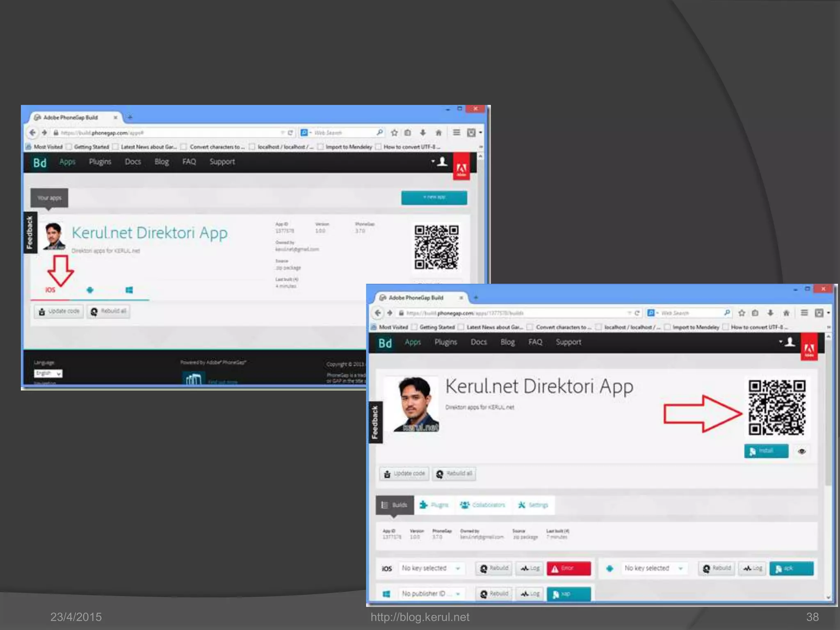Image resolution: width=840 pixels, height=630 pixels.
Task: Click the Install button below QR code
Action: tap(766, 451)
